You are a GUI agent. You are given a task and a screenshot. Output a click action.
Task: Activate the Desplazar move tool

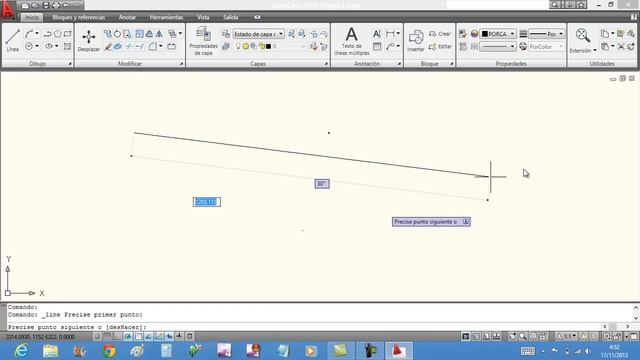89,40
